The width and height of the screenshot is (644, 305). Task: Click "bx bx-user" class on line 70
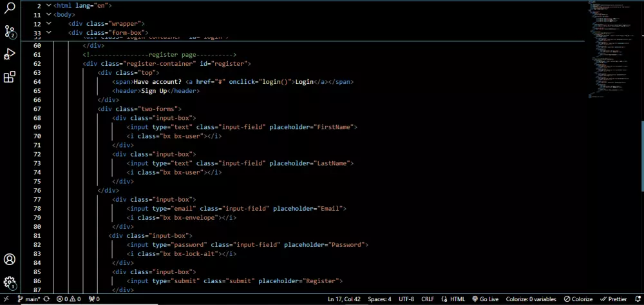click(x=182, y=136)
